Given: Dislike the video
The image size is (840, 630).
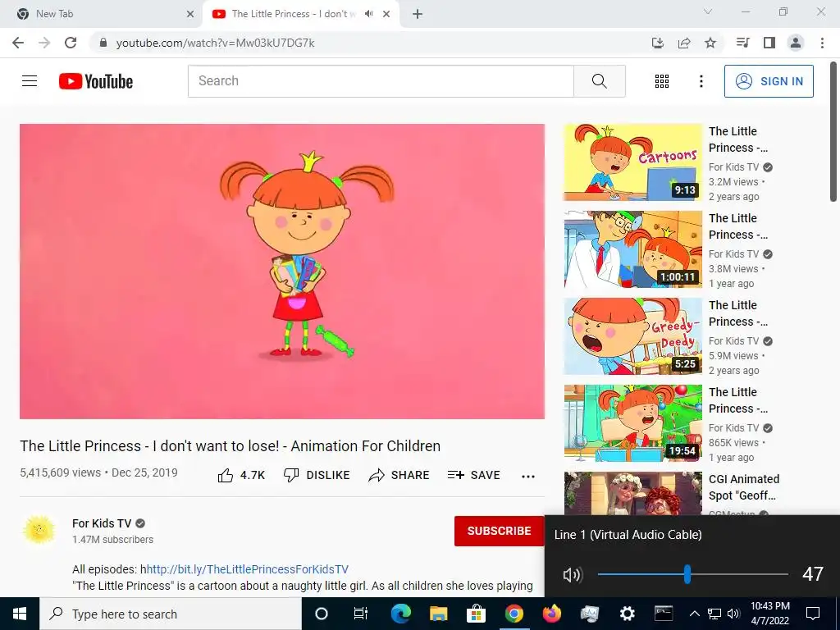Looking at the screenshot, I should [x=317, y=475].
